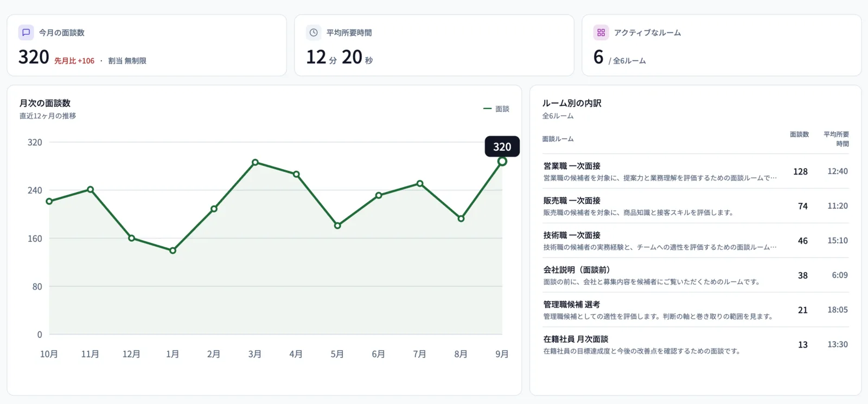Click the duration 12:40 in the table
Image resolution: width=868 pixels, height=404 pixels.
click(x=838, y=171)
